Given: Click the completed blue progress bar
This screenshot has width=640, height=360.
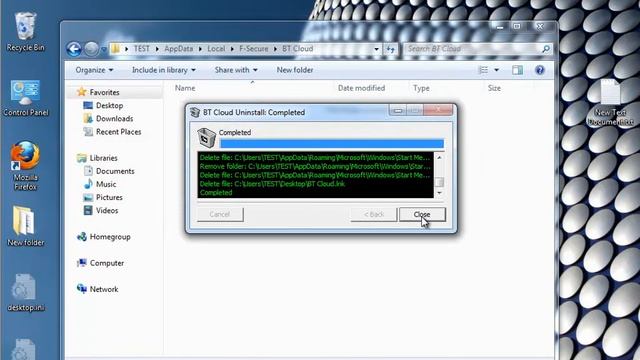Looking at the screenshot, I should (x=331, y=144).
